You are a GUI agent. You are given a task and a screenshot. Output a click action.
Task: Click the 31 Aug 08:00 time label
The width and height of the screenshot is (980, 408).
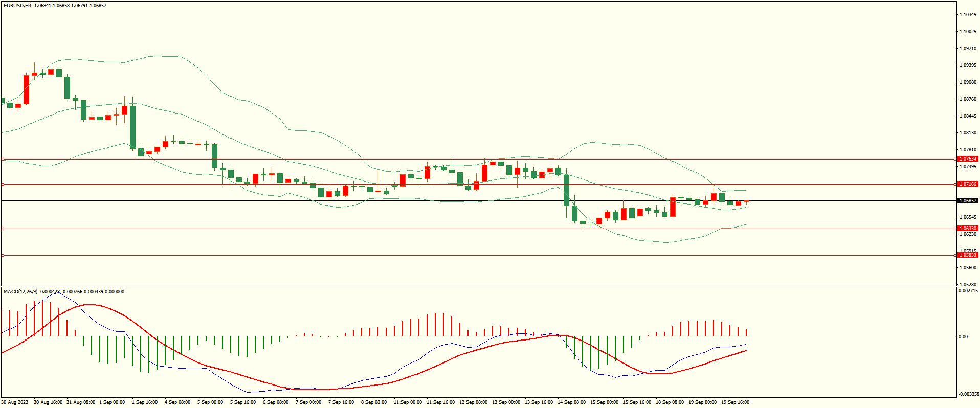pos(81,402)
